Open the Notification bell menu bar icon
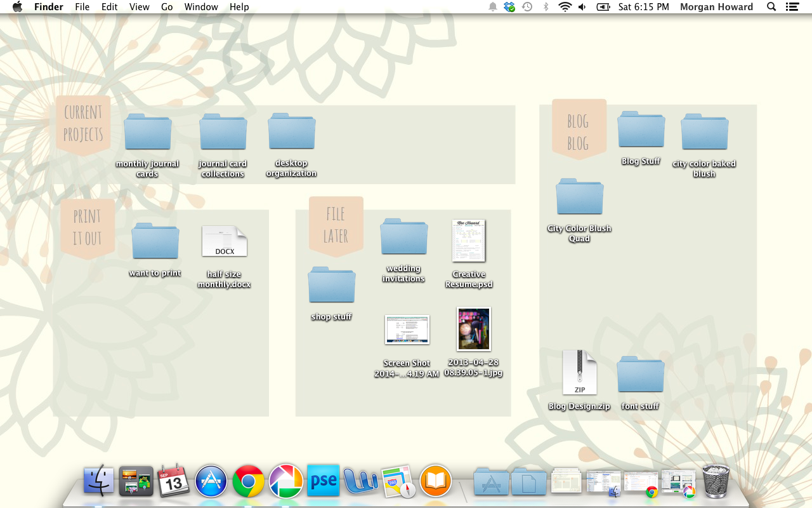The image size is (812, 508). [493, 7]
